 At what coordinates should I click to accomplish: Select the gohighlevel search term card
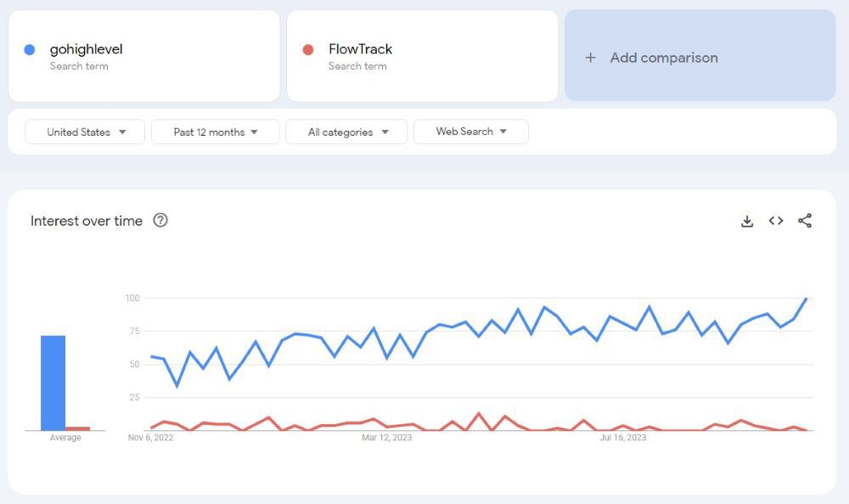144,55
